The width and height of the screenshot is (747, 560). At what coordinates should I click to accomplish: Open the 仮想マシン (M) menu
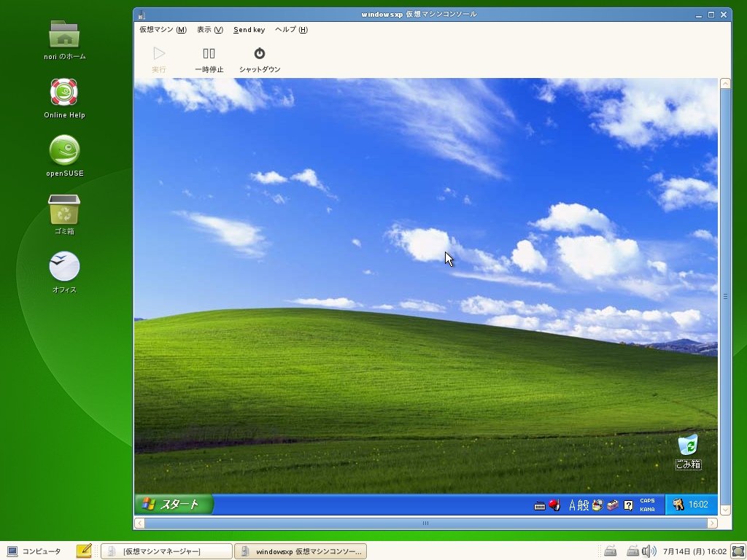coord(163,29)
